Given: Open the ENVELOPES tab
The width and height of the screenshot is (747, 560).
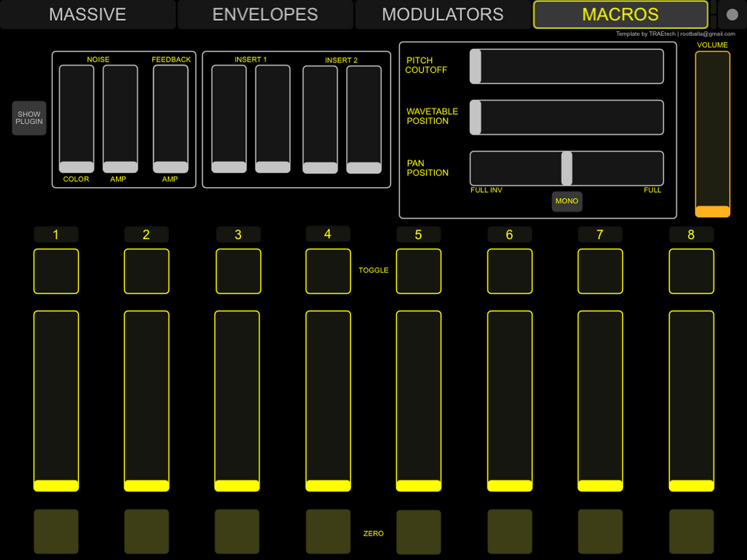Looking at the screenshot, I should pos(265,14).
